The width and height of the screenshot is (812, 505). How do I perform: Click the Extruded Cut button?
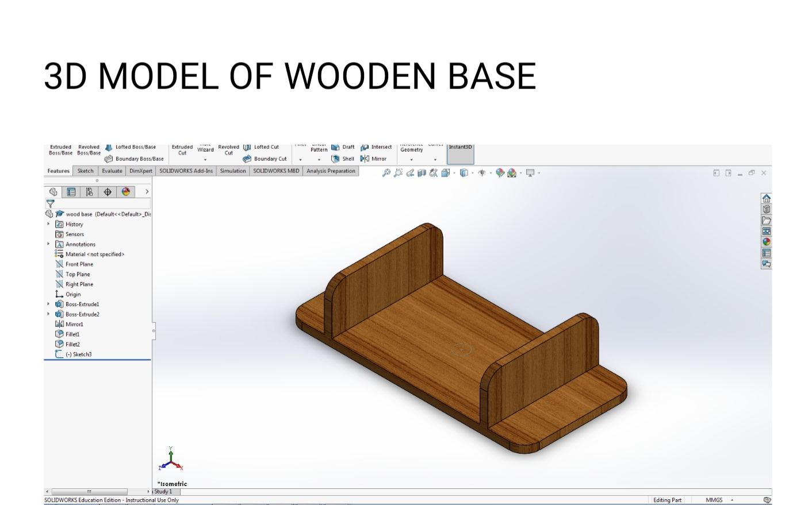182,150
